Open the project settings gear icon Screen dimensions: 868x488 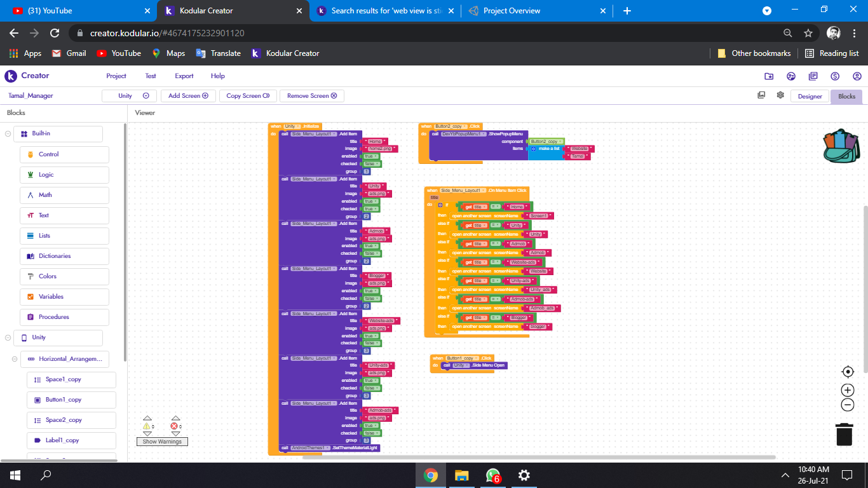(780, 95)
